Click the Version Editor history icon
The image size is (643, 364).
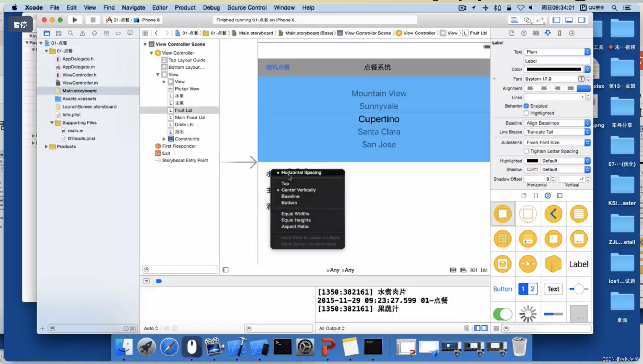[x=540, y=20]
